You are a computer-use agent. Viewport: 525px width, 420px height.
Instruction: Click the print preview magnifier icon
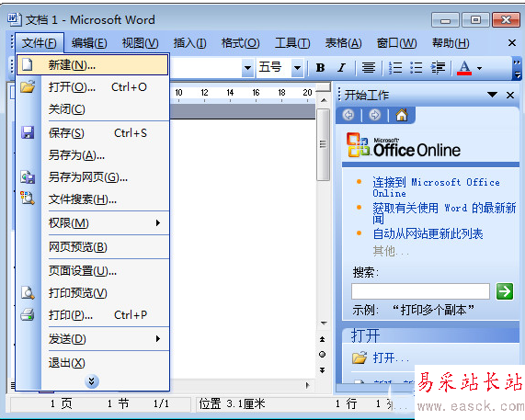pyautogui.click(x=28, y=292)
